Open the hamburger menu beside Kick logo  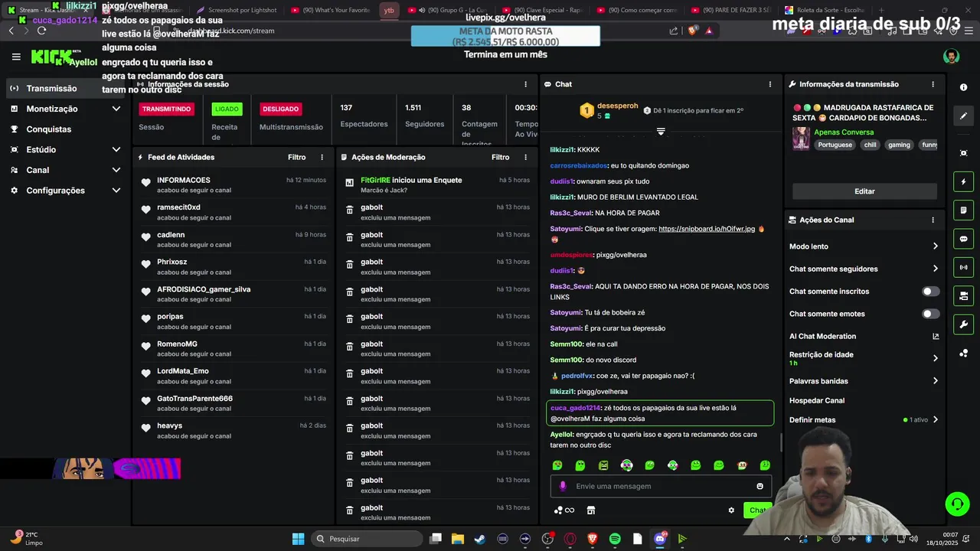16,57
